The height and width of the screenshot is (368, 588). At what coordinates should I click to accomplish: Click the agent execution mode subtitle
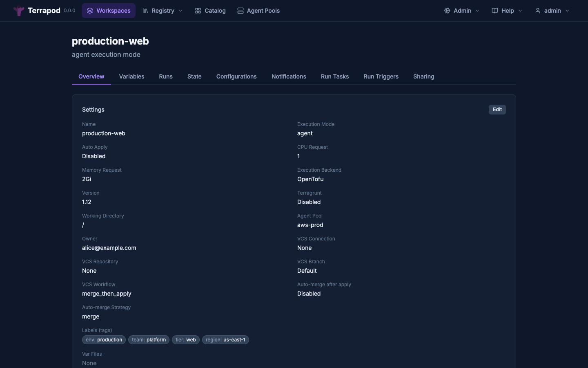click(x=106, y=54)
